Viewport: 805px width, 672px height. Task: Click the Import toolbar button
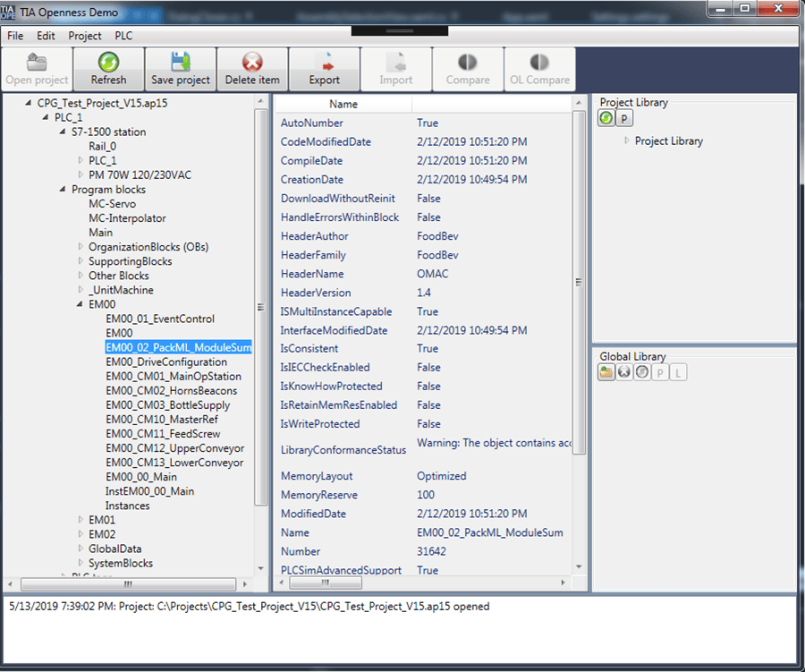396,70
